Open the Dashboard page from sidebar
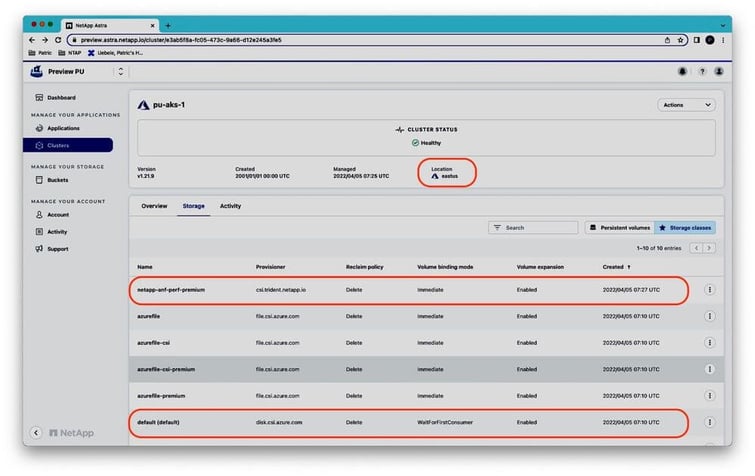The width and height of the screenshot is (755, 476). tap(61, 97)
